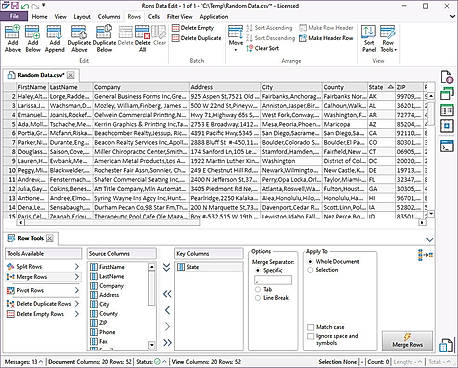This screenshot has width=458, height=368.
Task: Close the Random Data.csv document tab
Action: pos(71,75)
